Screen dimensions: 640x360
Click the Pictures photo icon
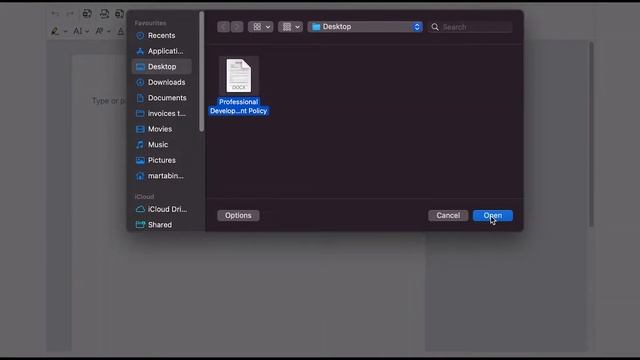tap(140, 160)
